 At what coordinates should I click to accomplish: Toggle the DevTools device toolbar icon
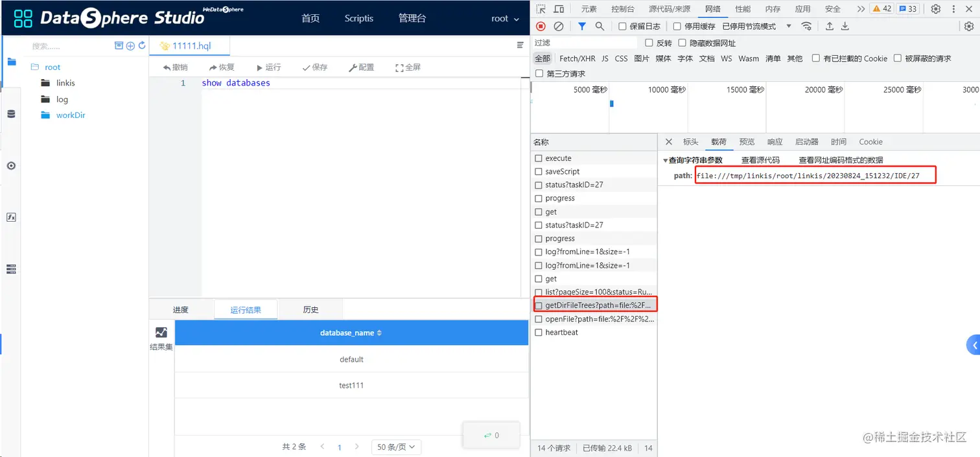pos(559,9)
